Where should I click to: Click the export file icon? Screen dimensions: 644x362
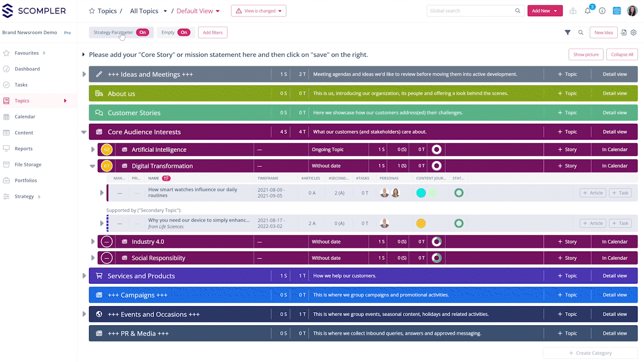(623, 33)
